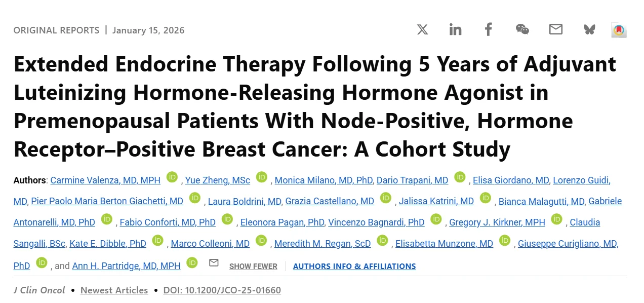
Task: Share on Bluesky butterfly icon
Action: [589, 29]
